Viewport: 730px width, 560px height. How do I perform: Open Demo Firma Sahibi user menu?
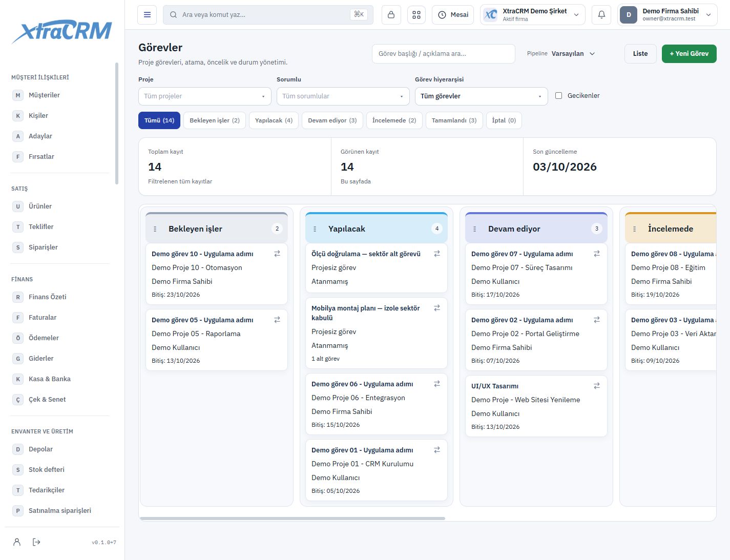tap(667, 15)
